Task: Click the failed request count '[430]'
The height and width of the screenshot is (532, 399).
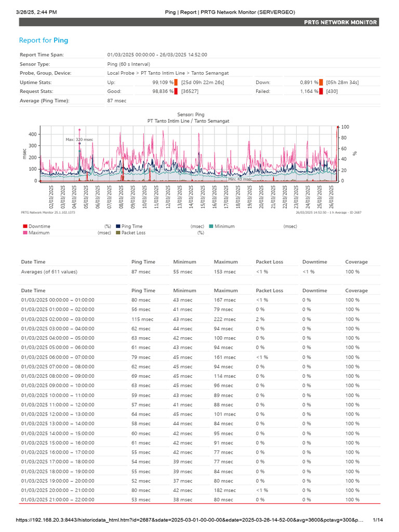Action: pyautogui.click(x=332, y=91)
